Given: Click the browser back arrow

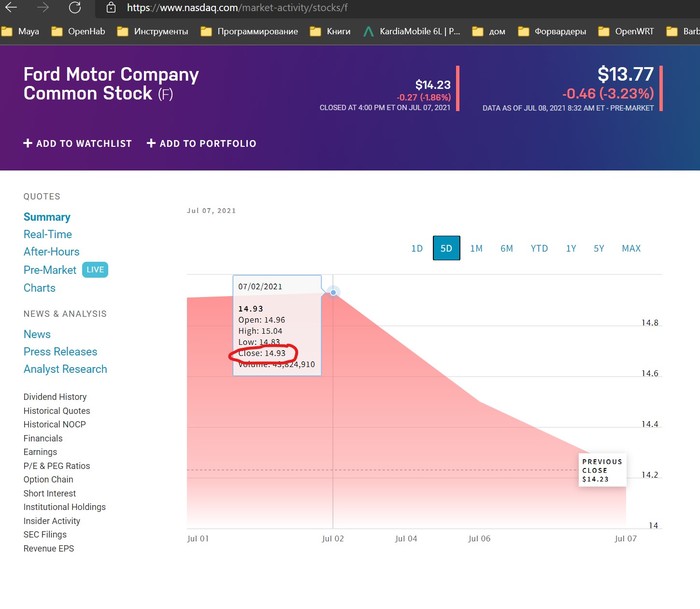Looking at the screenshot, I should point(11,7).
